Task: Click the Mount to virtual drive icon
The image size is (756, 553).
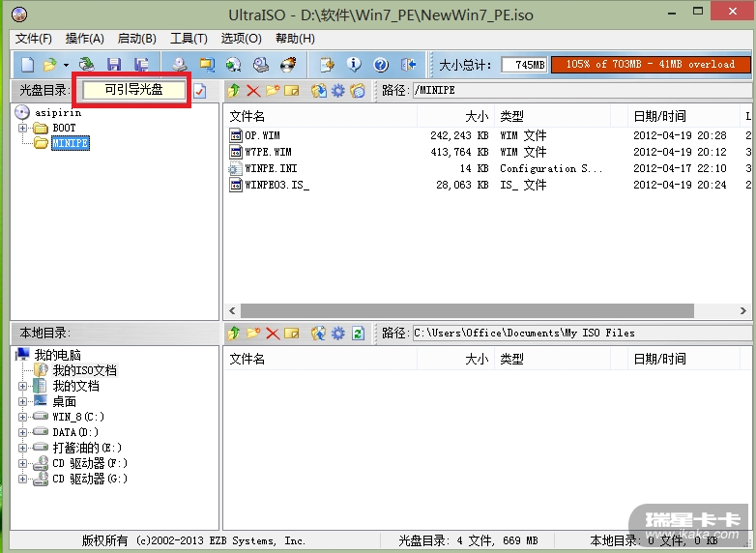Action: coord(261,64)
